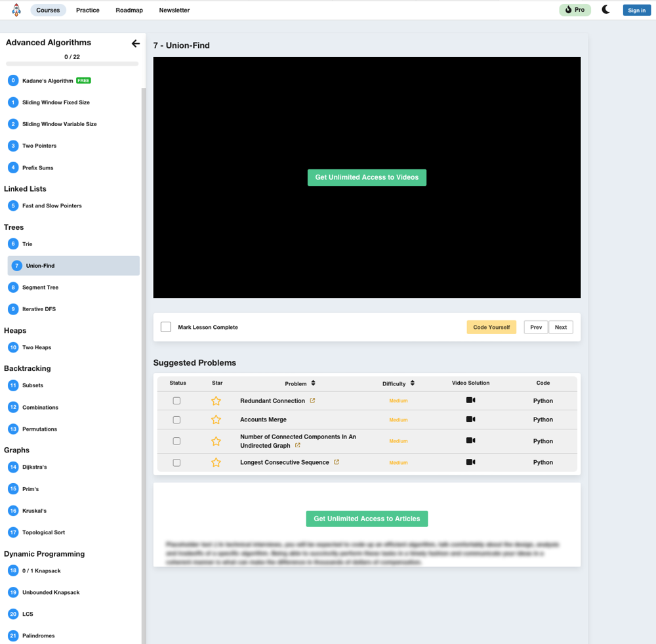Screen dimensions: 656x644
Task: Tick status checkbox for Accounts Merge
Action: 176,420
